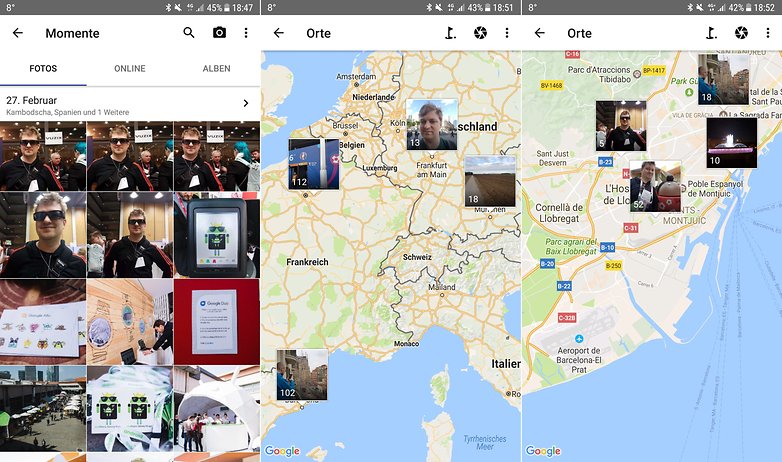Open the 13-photo cluster near Köln

click(432, 125)
